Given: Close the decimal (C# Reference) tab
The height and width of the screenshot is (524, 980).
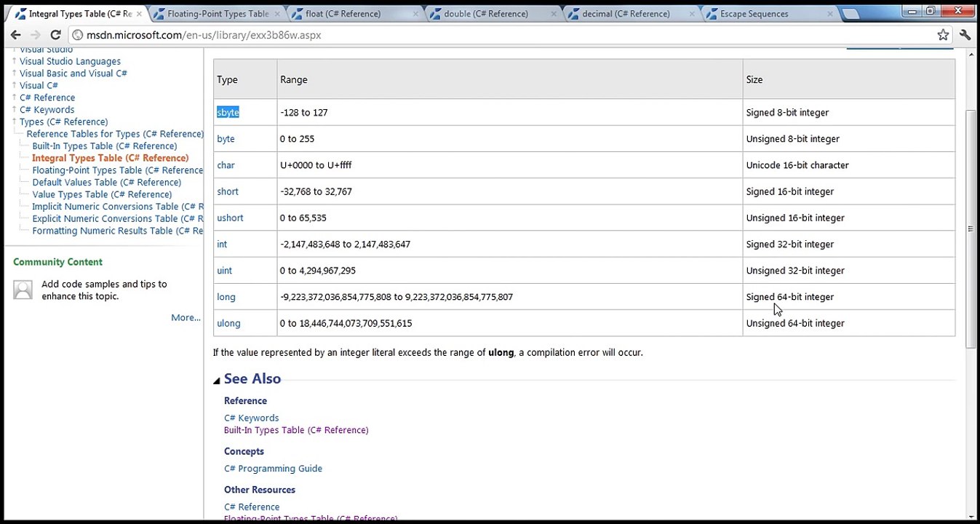Looking at the screenshot, I should [x=692, y=14].
